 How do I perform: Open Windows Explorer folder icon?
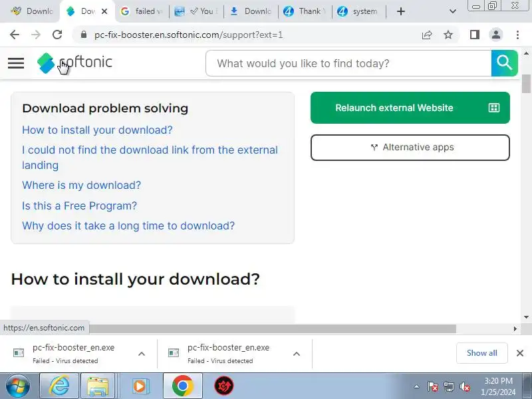[98, 386]
